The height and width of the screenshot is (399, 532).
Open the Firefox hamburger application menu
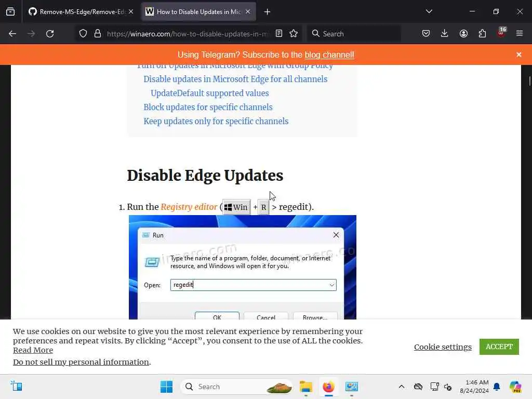coord(520,34)
